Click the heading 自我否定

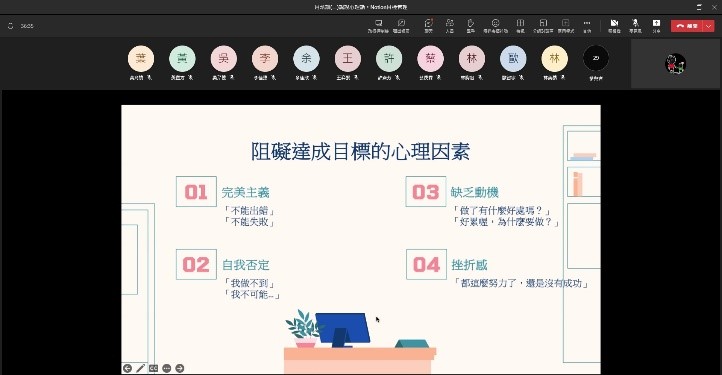(245, 265)
